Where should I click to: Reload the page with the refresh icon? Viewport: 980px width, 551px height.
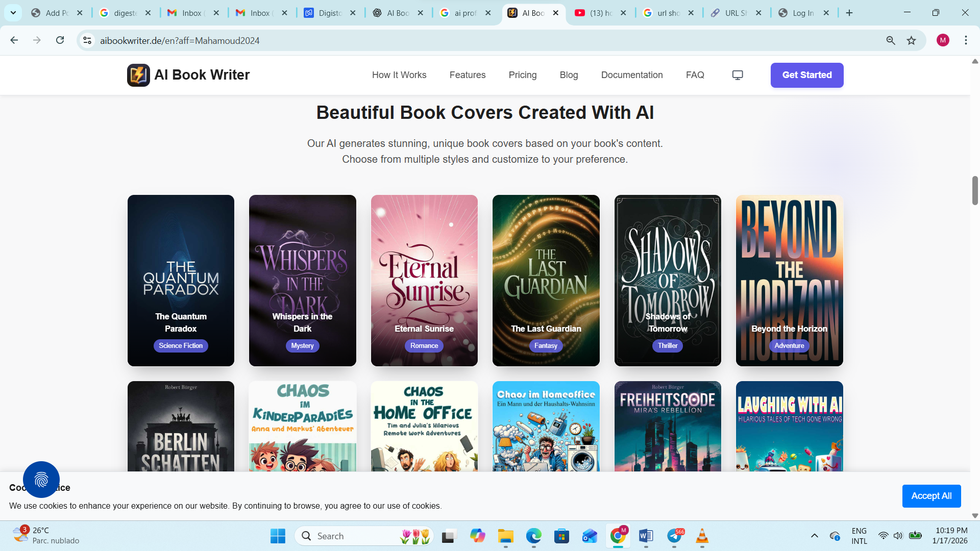point(60,40)
